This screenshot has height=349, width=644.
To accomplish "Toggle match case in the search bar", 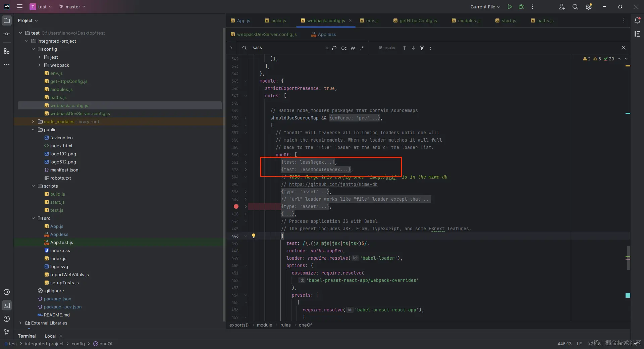I will coord(344,48).
